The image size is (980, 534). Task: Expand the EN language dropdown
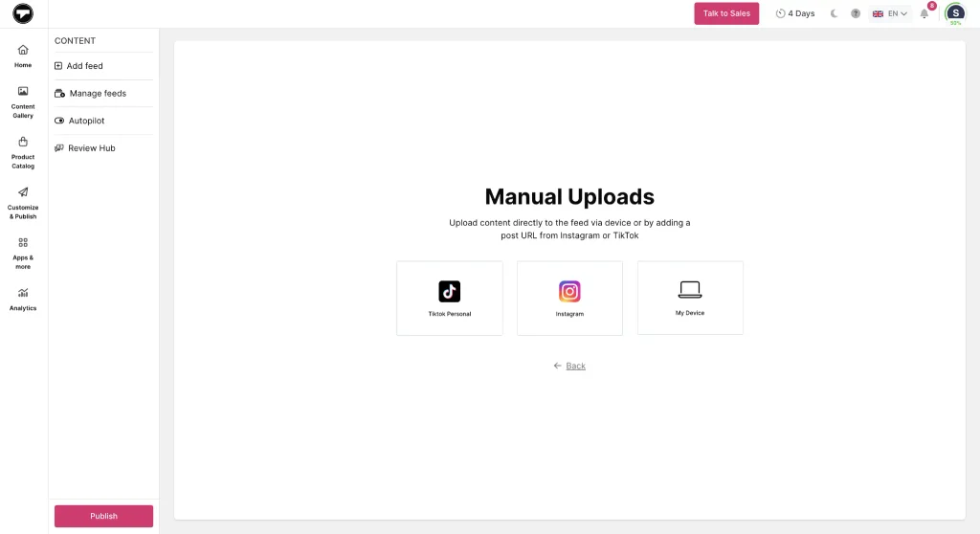[890, 13]
